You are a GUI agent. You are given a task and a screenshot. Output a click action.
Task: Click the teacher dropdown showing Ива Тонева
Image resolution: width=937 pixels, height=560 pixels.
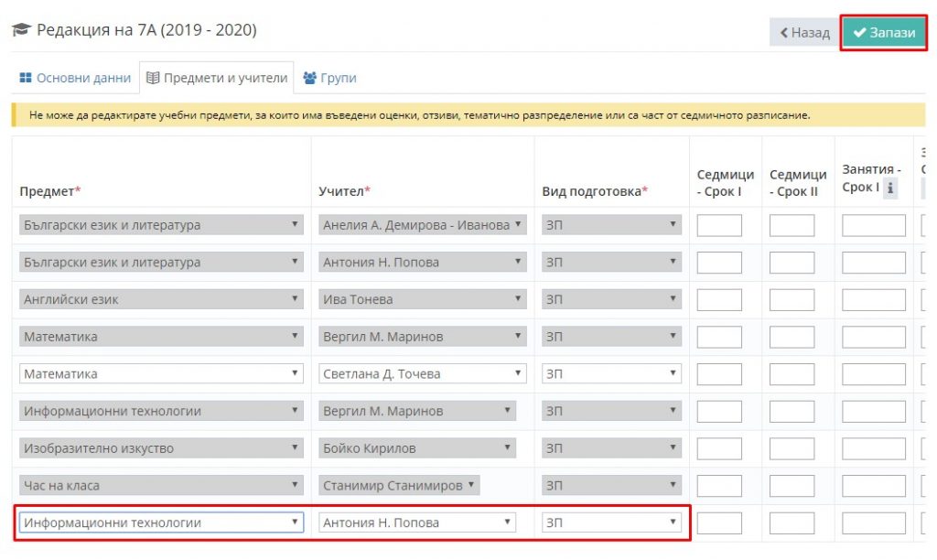(x=424, y=299)
